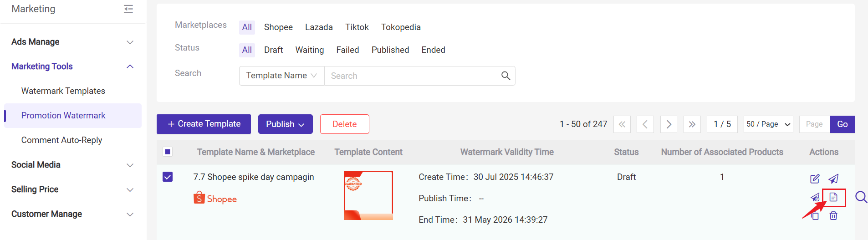868x240 pixels.
Task: Click the magnifier icon at right edge
Action: [x=861, y=197]
